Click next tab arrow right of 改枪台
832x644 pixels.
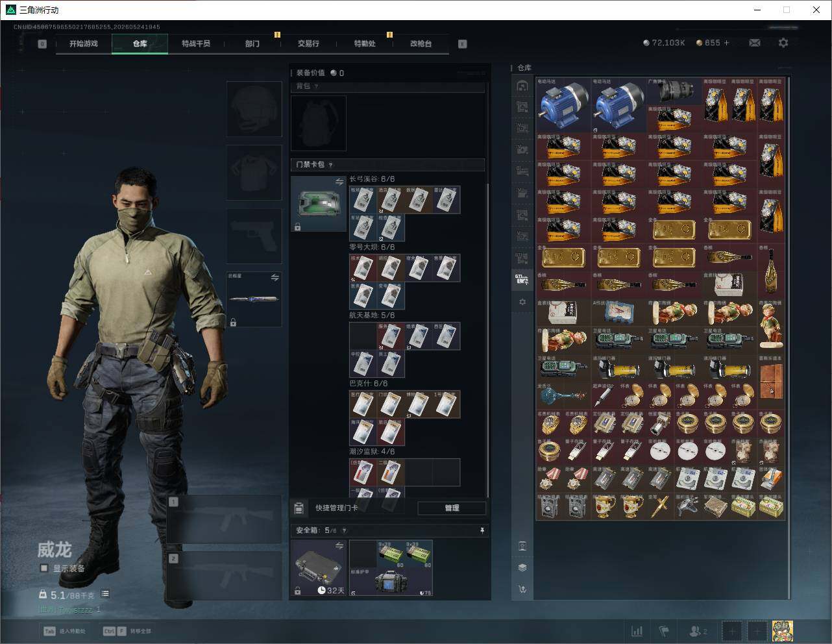pos(463,44)
